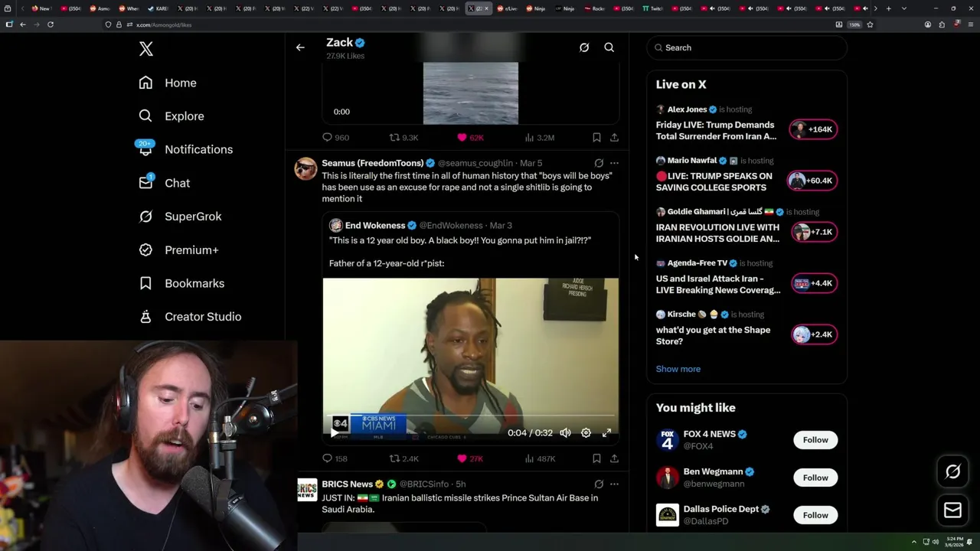The height and width of the screenshot is (551, 980).
Task: Follow Dallas Police Dept
Action: (815, 515)
